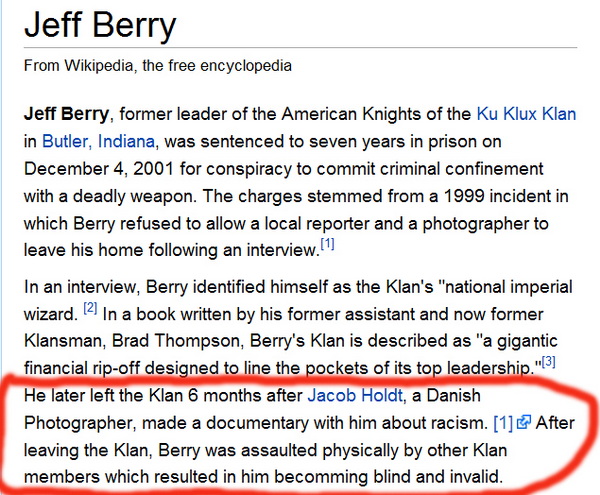The width and height of the screenshot is (600, 495).
Task: Click "From Wikipedia, the free encyclopedia" tagline
Action: click(x=158, y=67)
